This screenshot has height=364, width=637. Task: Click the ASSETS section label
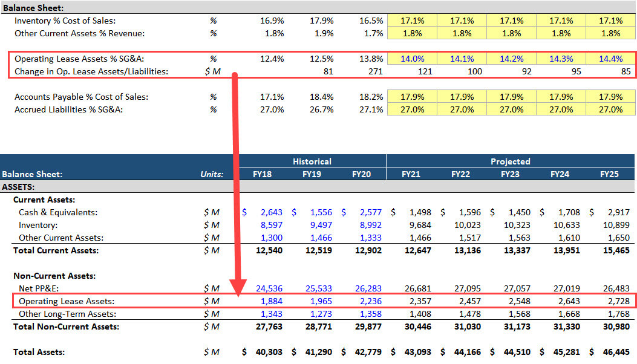coord(18,187)
